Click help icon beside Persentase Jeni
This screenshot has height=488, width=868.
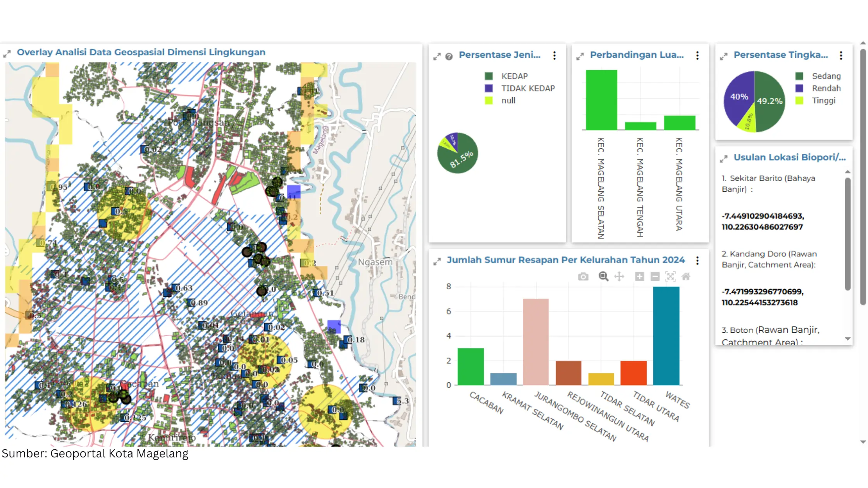point(449,57)
